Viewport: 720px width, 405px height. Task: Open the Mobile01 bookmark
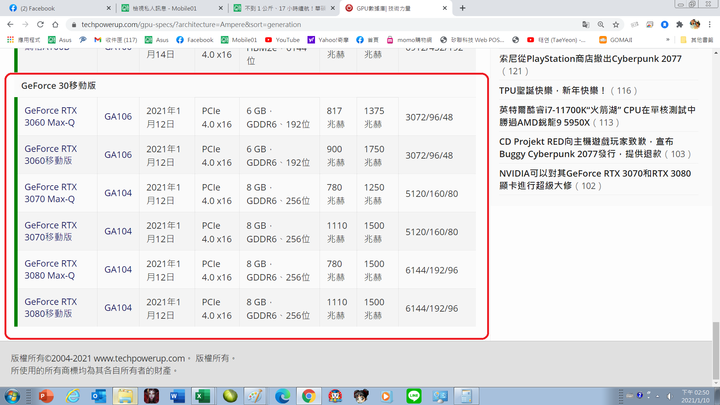[239, 40]
